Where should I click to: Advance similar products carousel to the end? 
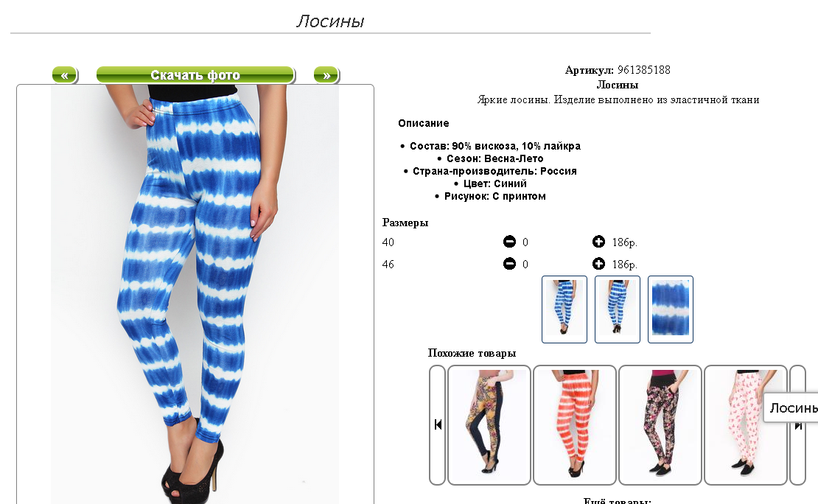click(x=797, y=424)
